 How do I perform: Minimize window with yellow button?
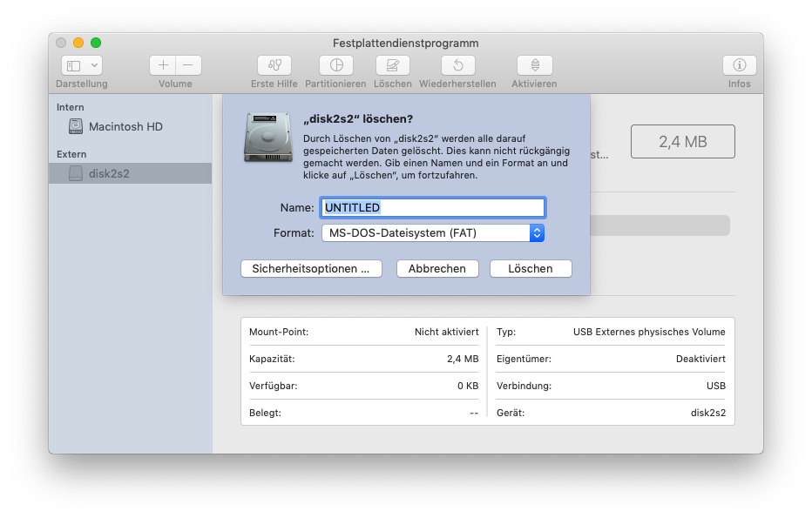(x=78, y=43)
